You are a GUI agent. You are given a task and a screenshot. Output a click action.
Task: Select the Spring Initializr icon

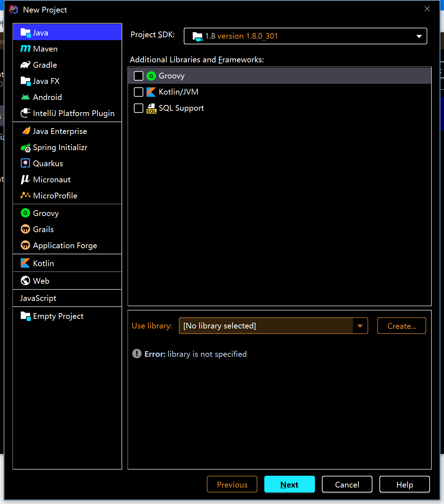pyautogui.click(x=25, y=147)
